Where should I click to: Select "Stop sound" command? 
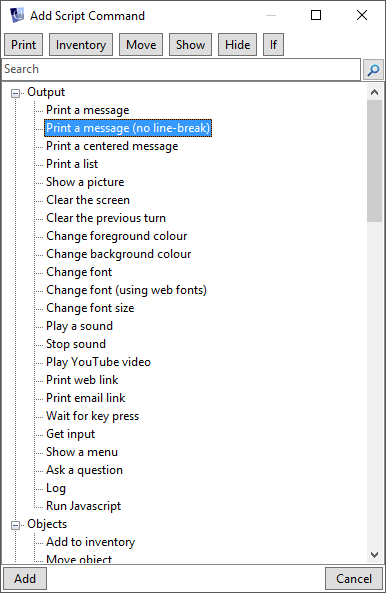(76, 344)
